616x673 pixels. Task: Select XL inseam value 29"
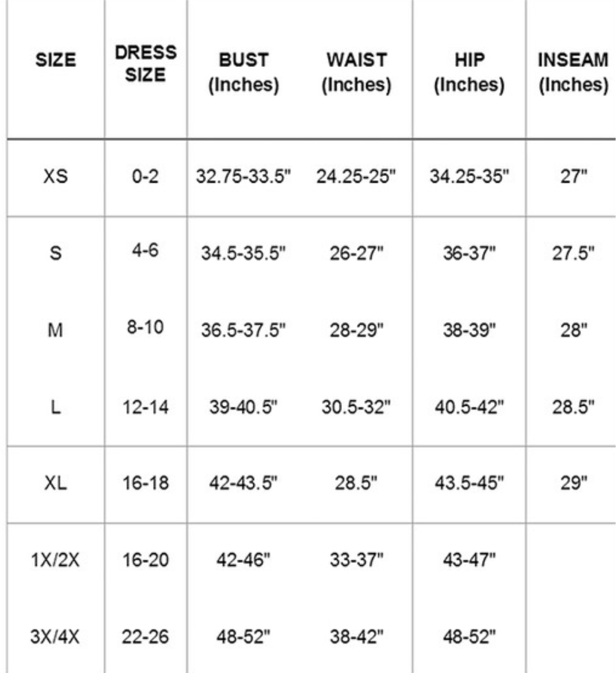(573, 483)
